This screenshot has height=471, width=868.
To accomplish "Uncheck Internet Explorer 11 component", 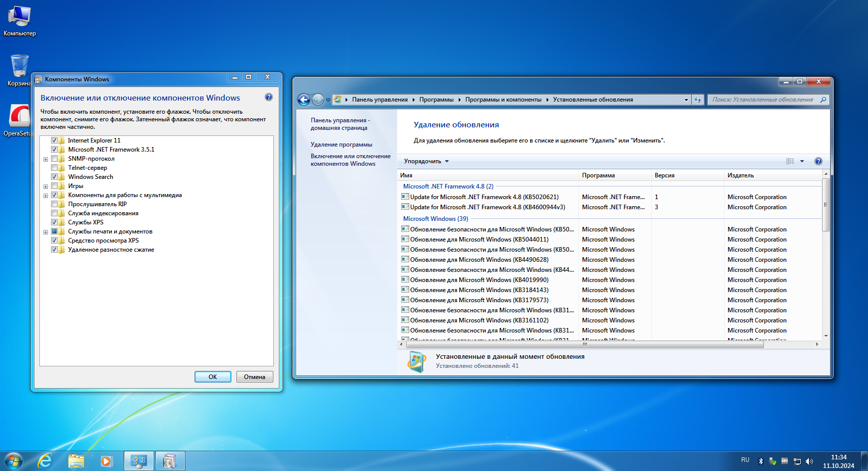I will (x=54, y=140).
